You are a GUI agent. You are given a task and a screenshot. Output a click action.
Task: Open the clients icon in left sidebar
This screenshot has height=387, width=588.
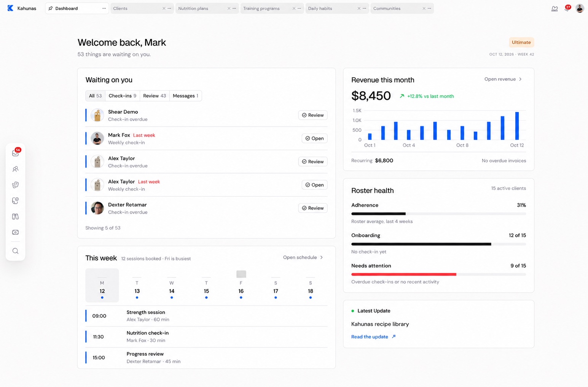coord(16,169)
